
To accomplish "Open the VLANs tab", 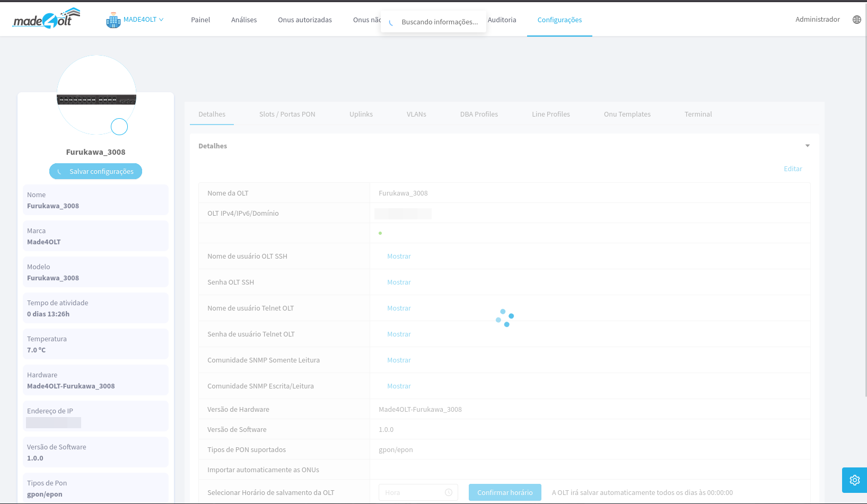I will 416,114.
